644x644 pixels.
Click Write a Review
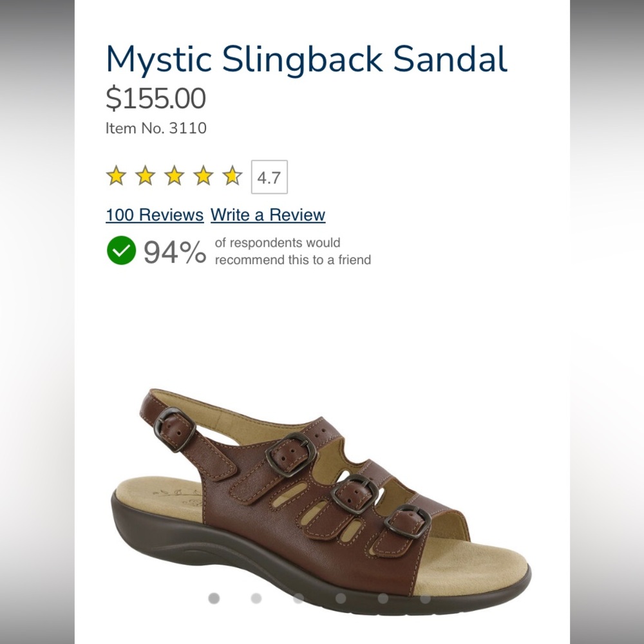pos(267,215)
